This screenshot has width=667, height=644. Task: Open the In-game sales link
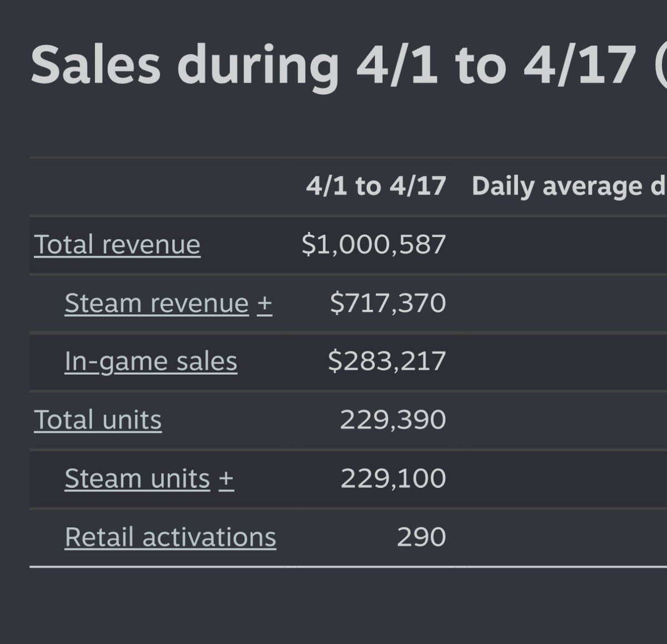tap(151, 361)
